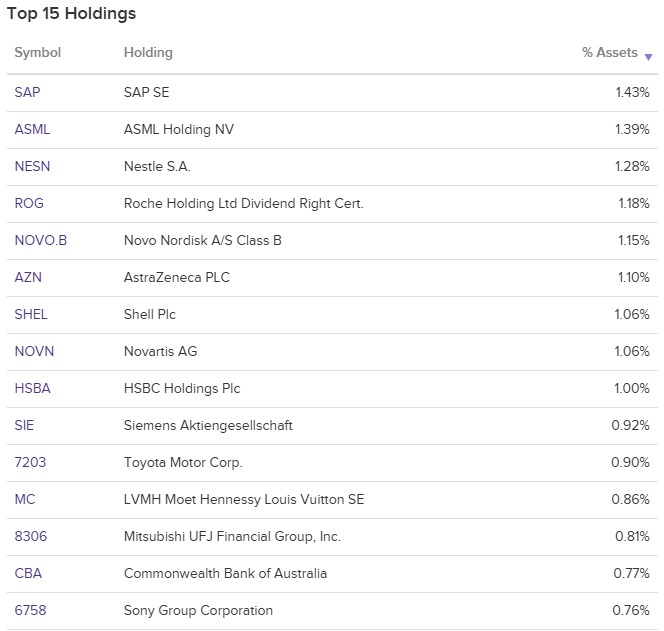Select the 1.10% value for AstraZeneca

(634, 277)
